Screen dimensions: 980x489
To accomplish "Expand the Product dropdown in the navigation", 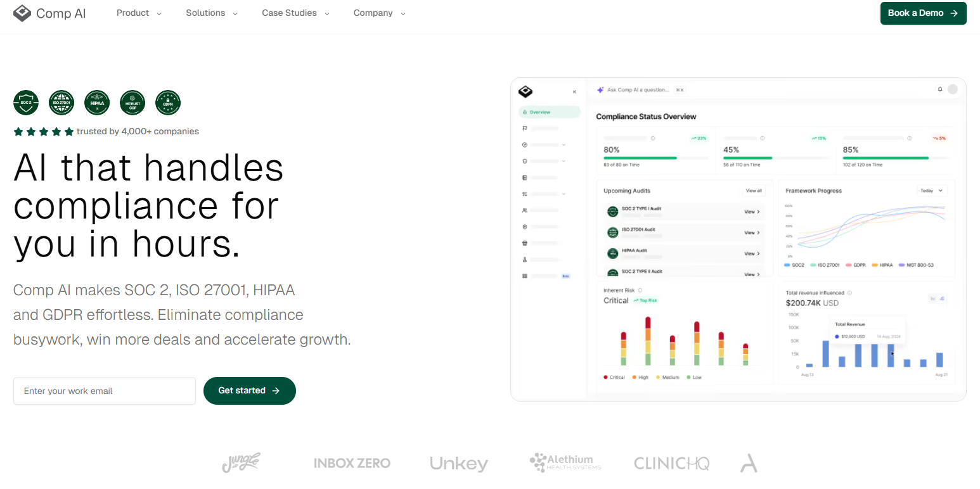I will [x=139, y=13].
